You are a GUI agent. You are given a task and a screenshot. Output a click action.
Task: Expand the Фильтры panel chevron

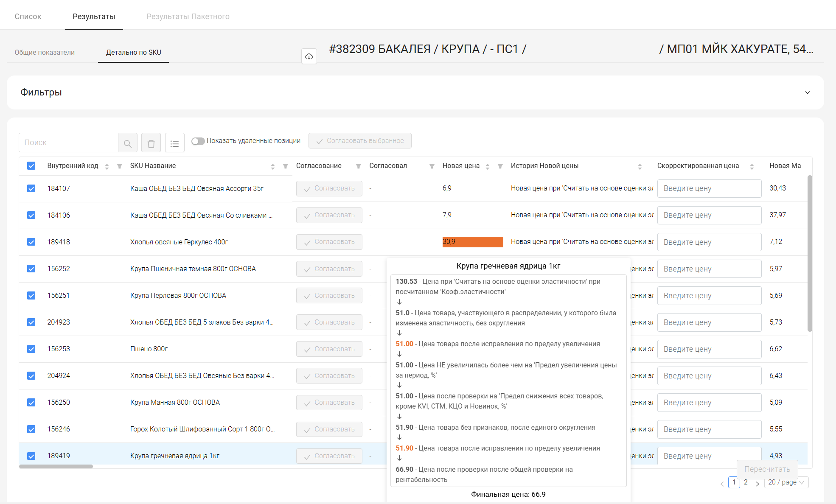(807, 92)
